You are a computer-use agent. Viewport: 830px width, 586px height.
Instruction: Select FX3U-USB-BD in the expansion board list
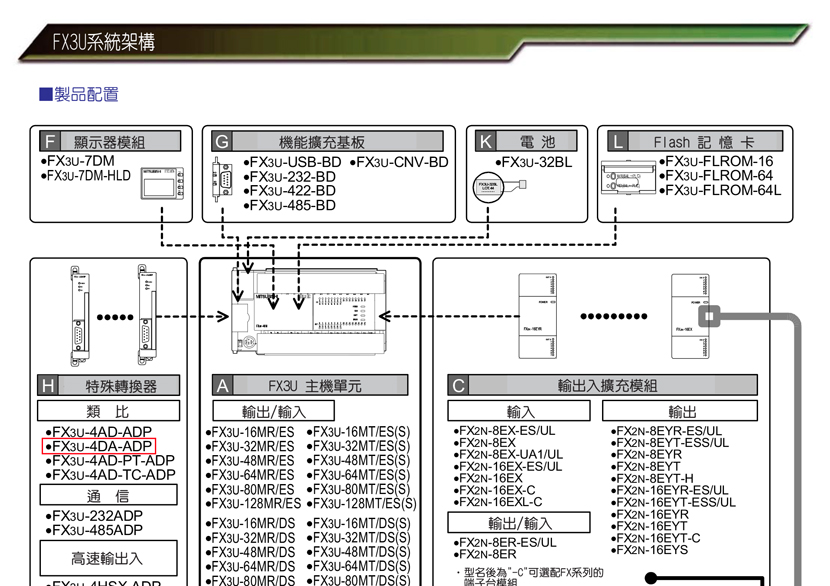tap(292, 162)
